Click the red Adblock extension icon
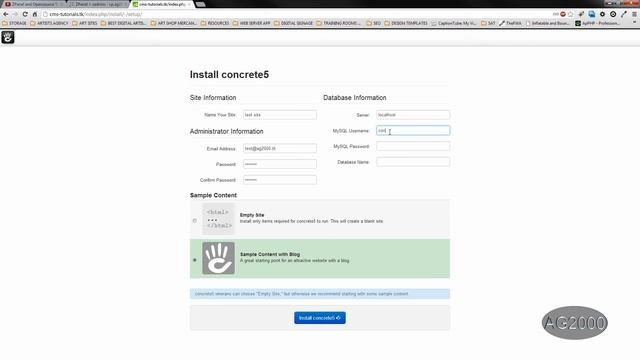 point(563,14)
